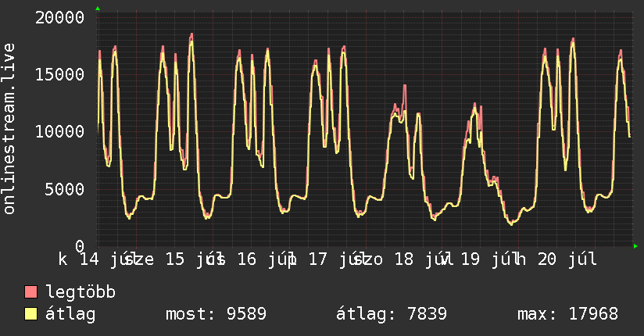644x336 pixels.
Task: Click the 5000 y-axis label
Action: click(65, 189)
